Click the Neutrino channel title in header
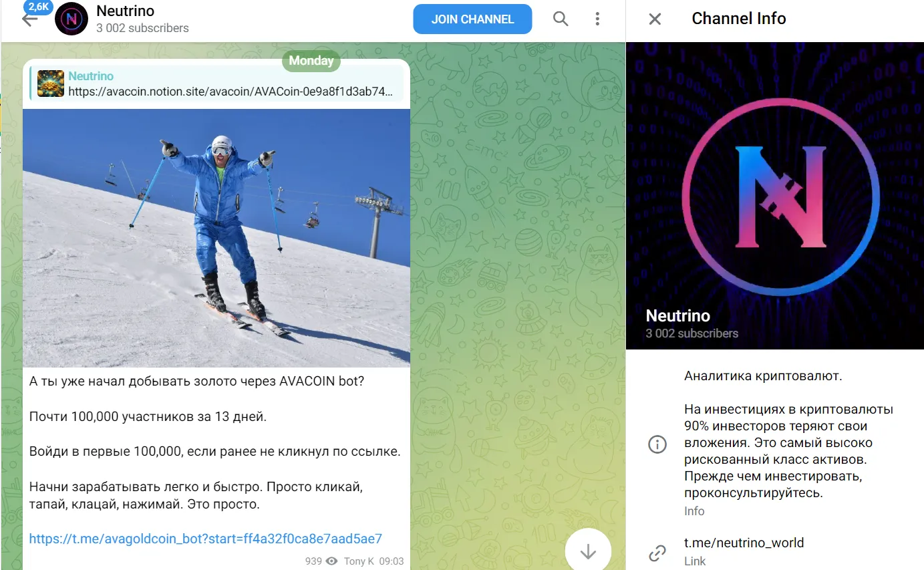 [x=125, y=11]
